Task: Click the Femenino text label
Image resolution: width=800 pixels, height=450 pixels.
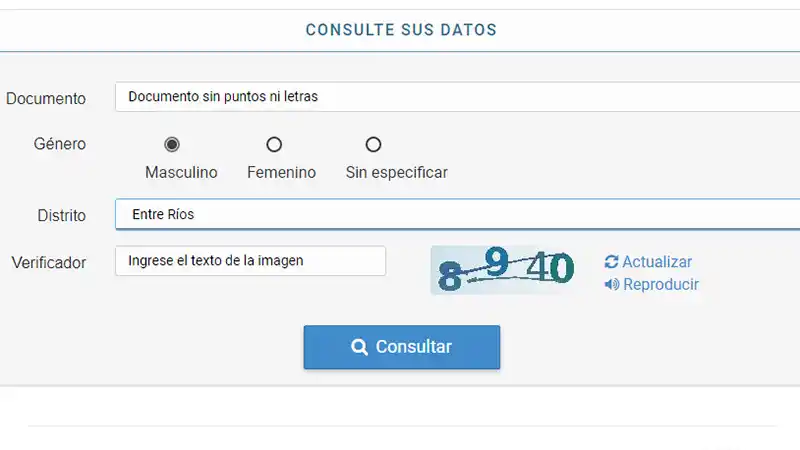Action: coord(281,172)
